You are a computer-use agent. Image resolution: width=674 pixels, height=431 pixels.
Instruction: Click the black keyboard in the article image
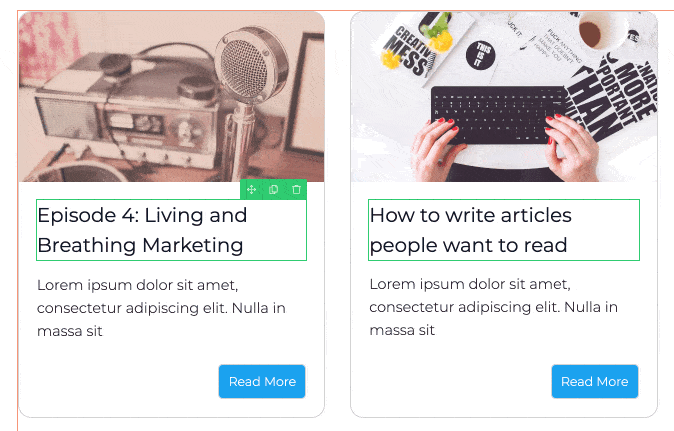coord(499,115)
